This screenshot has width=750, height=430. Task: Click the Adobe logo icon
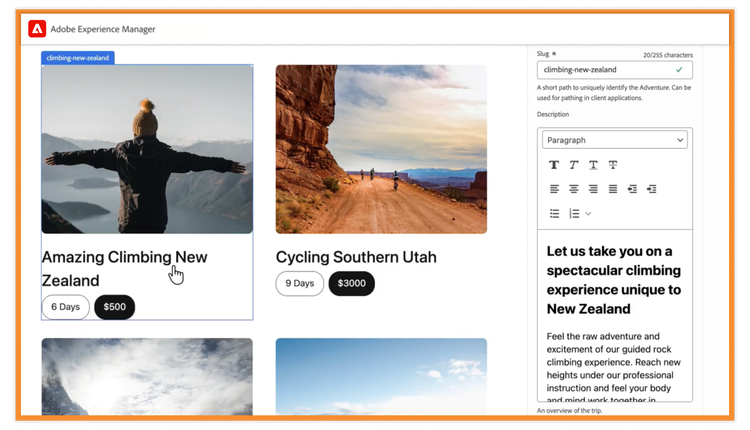tap(39, 29)
